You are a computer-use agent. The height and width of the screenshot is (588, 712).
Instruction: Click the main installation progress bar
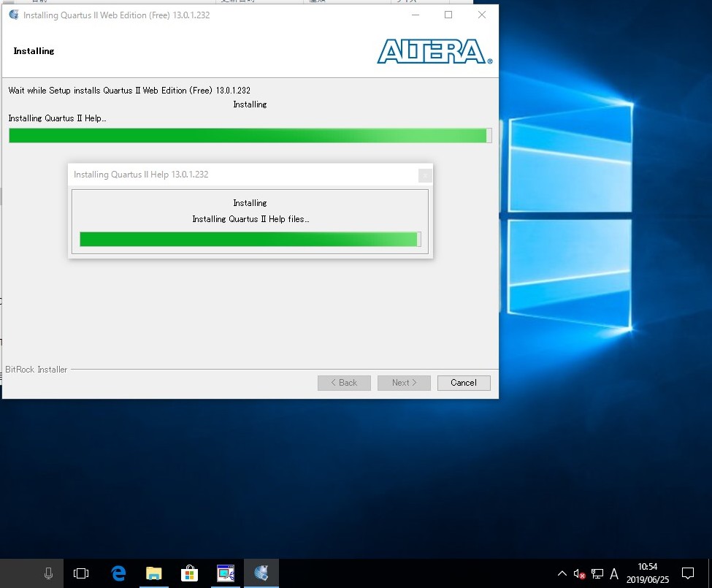coord(250,135)
